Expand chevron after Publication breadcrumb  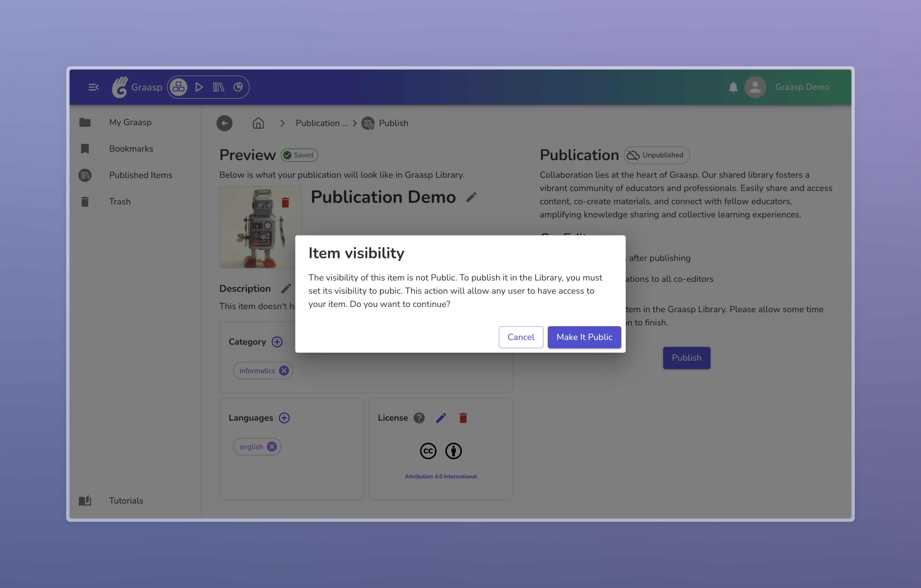[x=355, y=123]
